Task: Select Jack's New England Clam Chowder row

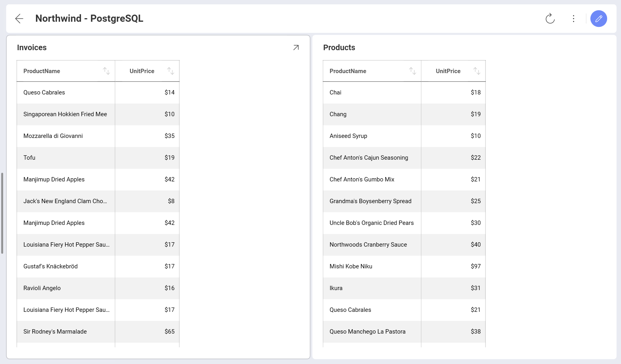Action: point(98,201)
